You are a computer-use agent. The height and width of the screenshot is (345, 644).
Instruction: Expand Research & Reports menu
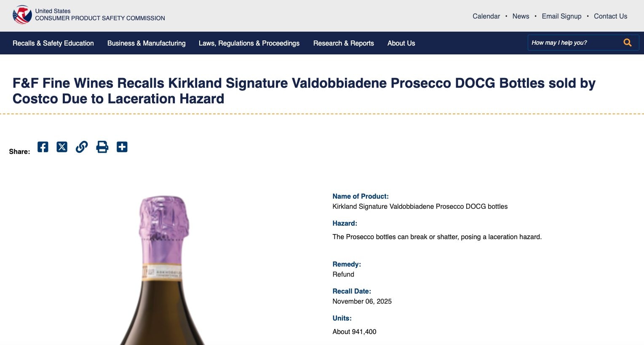coord(343,43)
